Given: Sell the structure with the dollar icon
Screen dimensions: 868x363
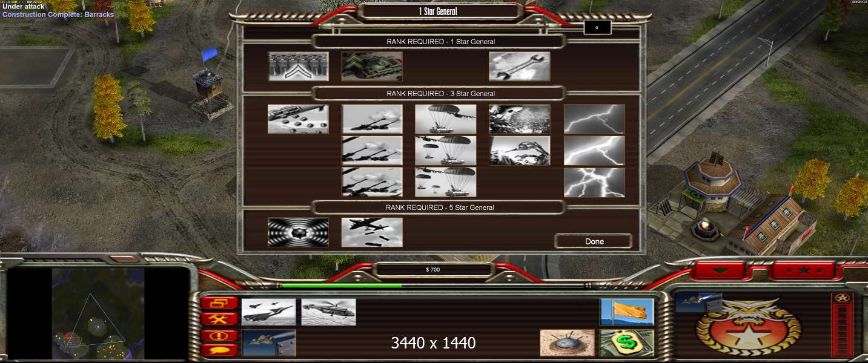Looking at the screenshot, I should click(x=627, y=342).
